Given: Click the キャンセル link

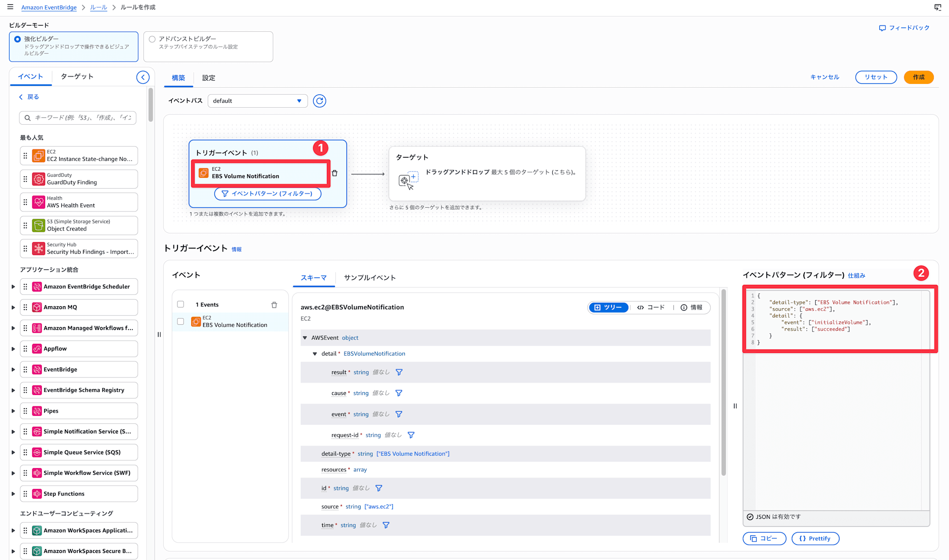Looking at the screenshot, I should tap(825, 77).
